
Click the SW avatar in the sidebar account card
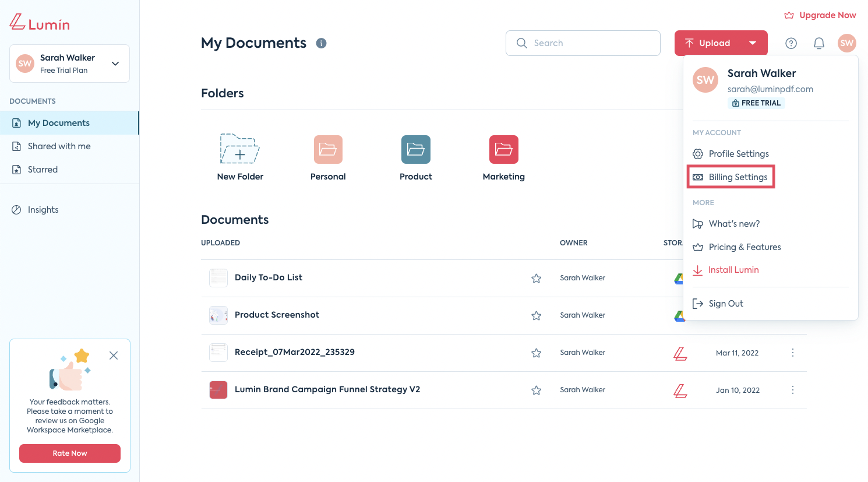pos(25,64)
